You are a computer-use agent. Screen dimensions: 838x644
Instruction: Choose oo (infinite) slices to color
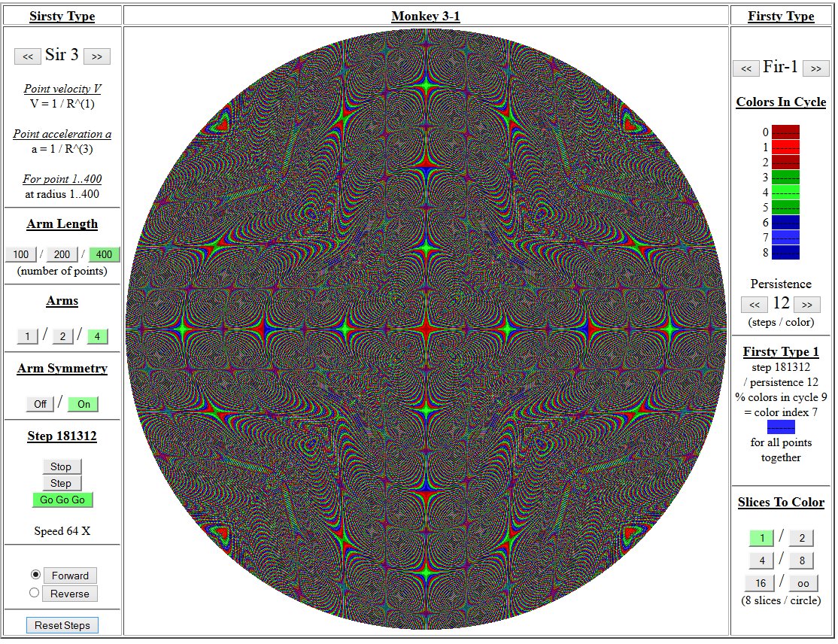click(x=803, y=583)
